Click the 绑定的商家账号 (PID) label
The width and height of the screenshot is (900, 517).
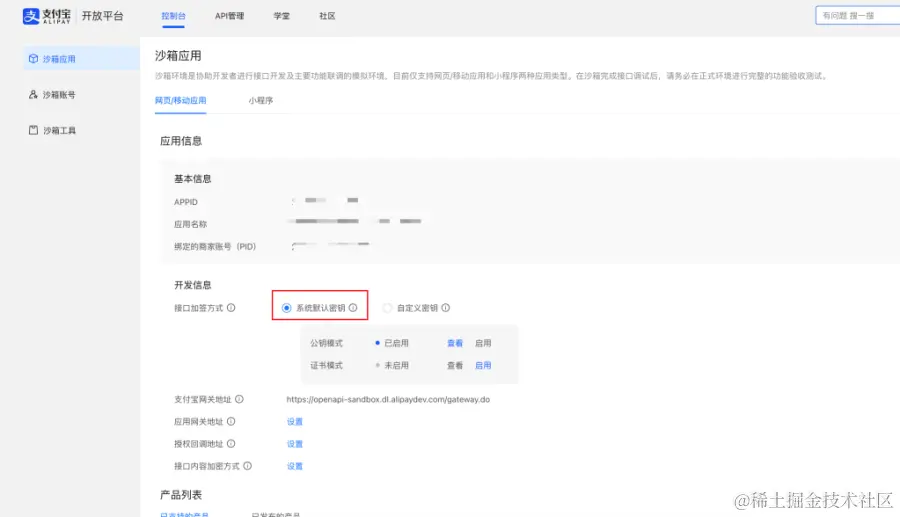pos(215,247)
